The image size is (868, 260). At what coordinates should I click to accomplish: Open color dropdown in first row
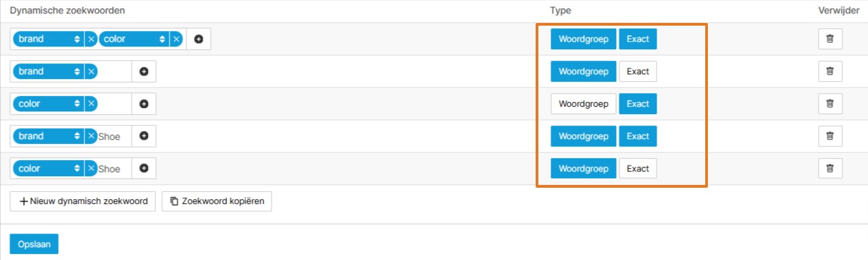(134, 39)
